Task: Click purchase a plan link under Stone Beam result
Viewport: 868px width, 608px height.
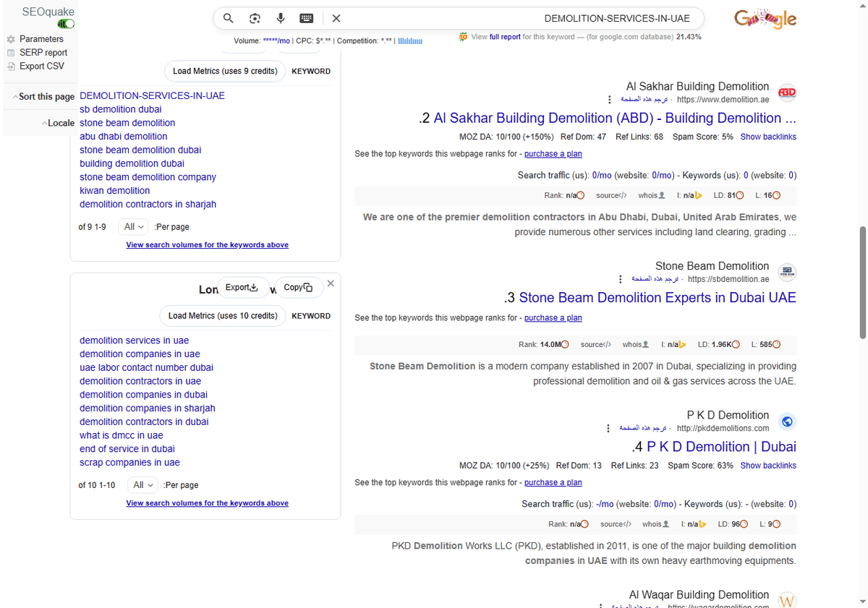Action: coord(553,317)
